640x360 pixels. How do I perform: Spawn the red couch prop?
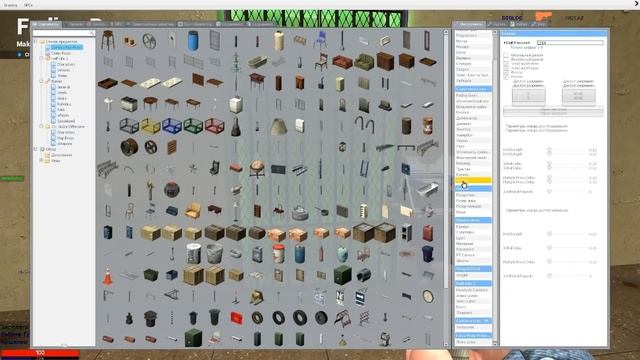[x=342, y=62]
